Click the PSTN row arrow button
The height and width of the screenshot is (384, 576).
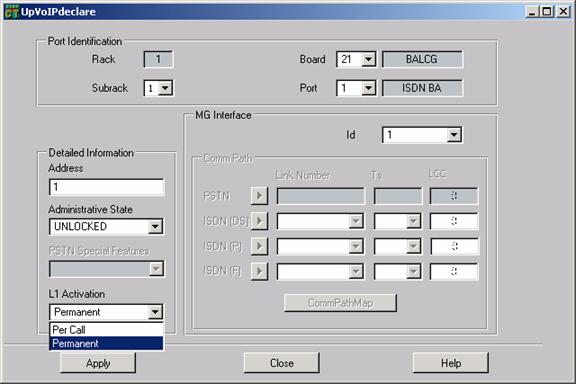pyautogui.click(x=259, y=196)
